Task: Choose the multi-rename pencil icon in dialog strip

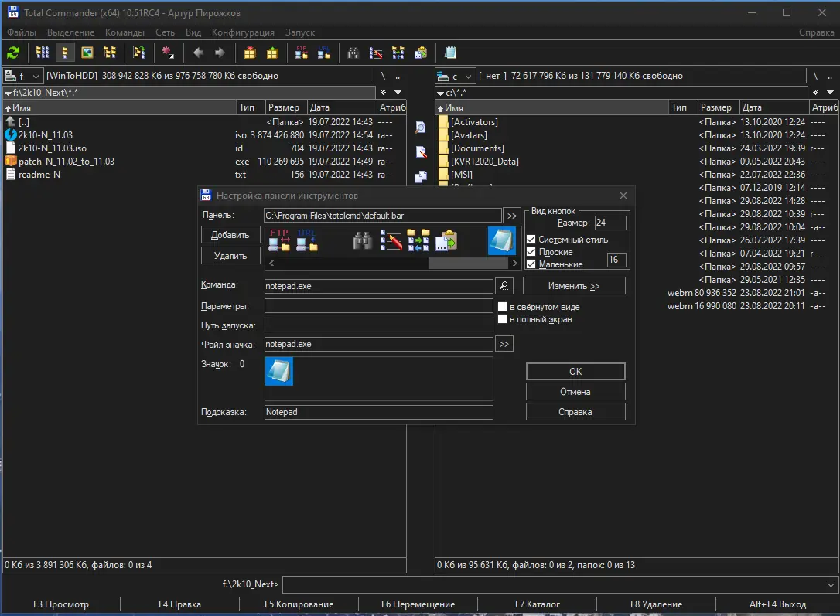Action: 391,241
